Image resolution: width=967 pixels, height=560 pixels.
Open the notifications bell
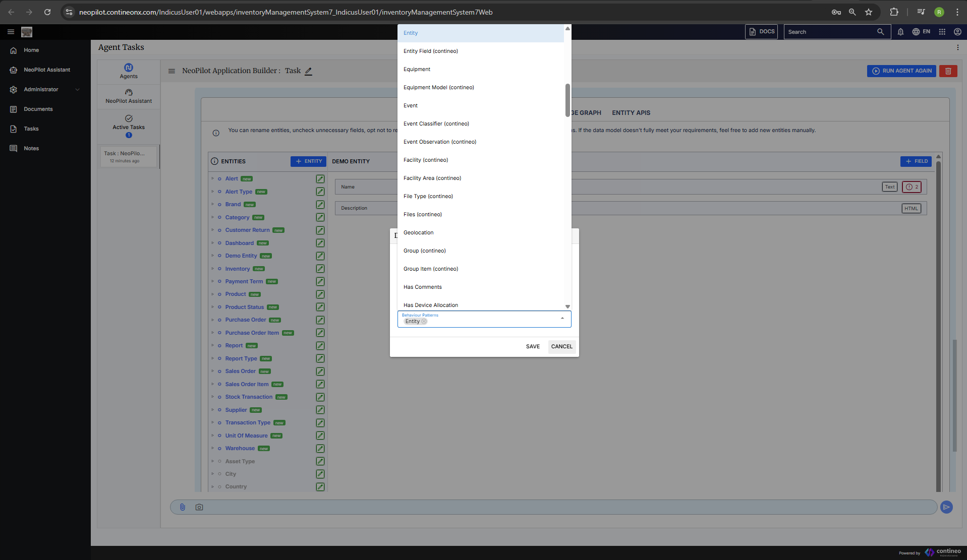click(900, 32)
